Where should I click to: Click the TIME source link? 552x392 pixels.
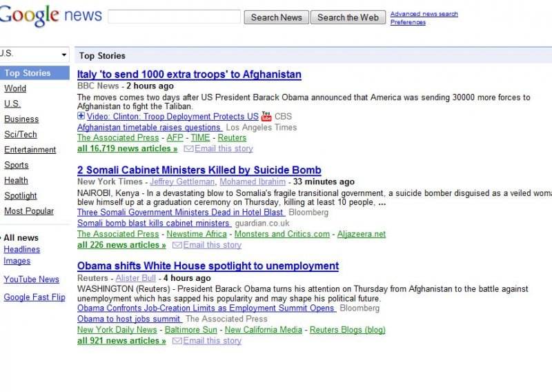click(x=200, y=138)
